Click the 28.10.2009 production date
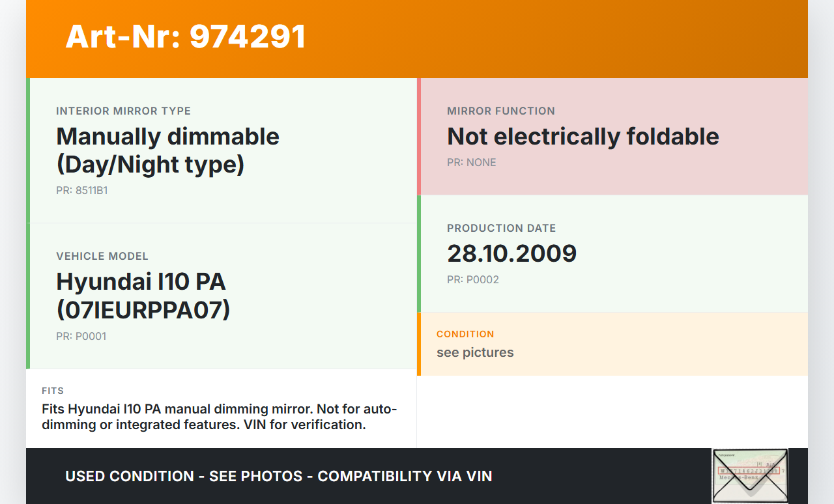The width and height of the screenshot is (834, 504). pos(511,253)
